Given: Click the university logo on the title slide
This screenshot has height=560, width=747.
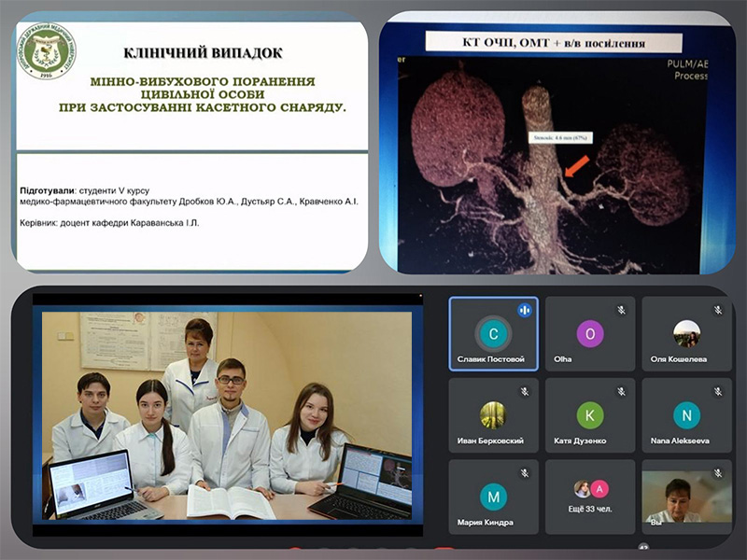Looking at the screenshot, I should click(48, 50).
